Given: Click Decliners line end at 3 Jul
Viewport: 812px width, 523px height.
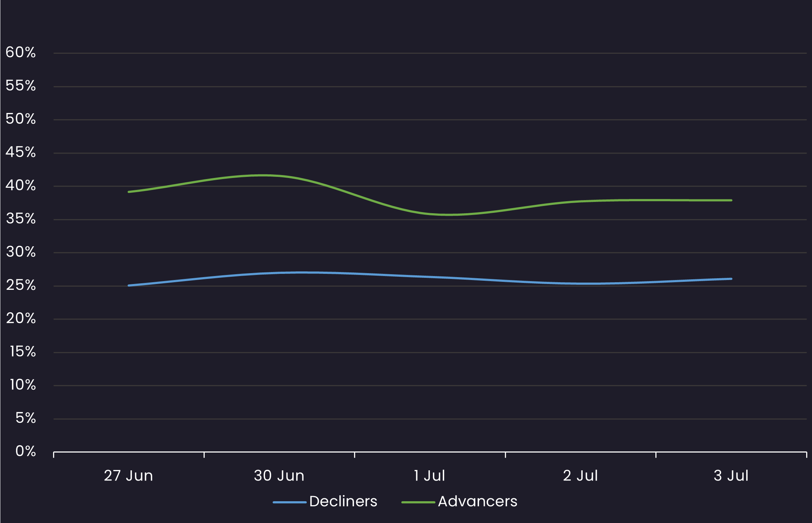Looking at the screenshot, I should (731, 279).
